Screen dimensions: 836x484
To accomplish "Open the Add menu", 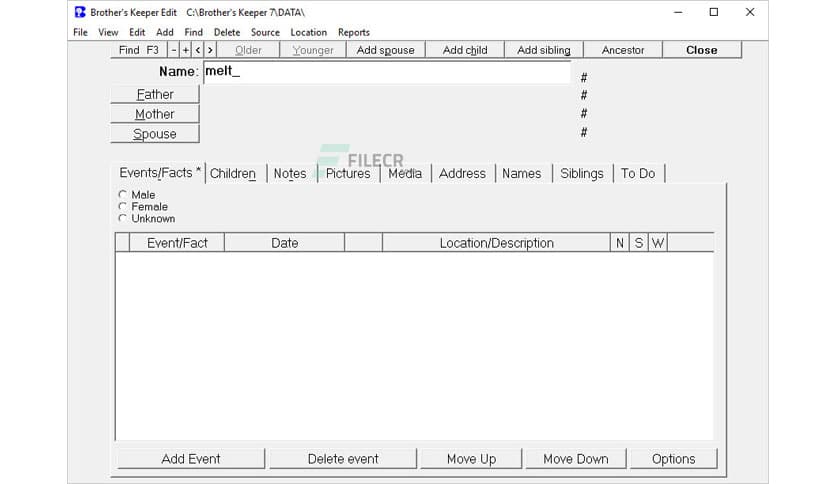I will (165, 32).
